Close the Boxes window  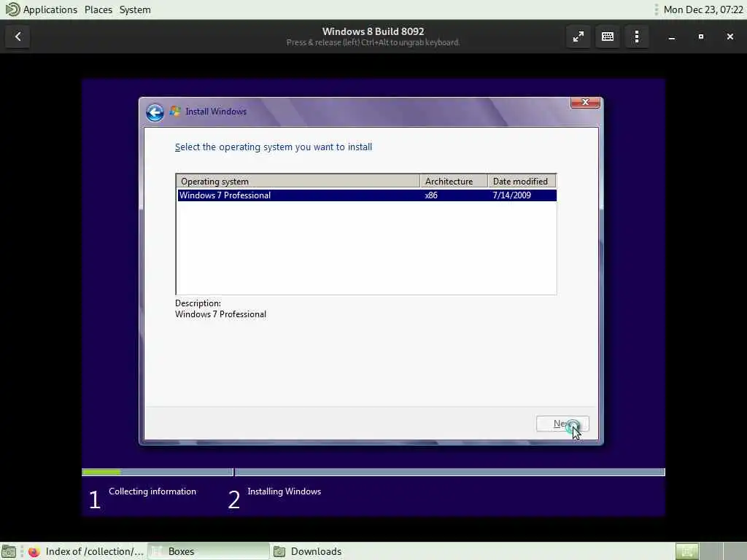[729, 36]
